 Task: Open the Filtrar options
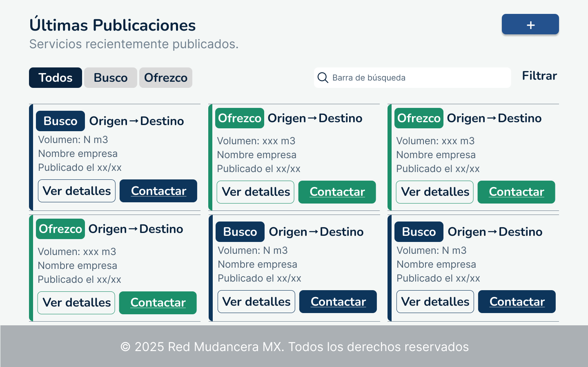(x=539, y=76)
